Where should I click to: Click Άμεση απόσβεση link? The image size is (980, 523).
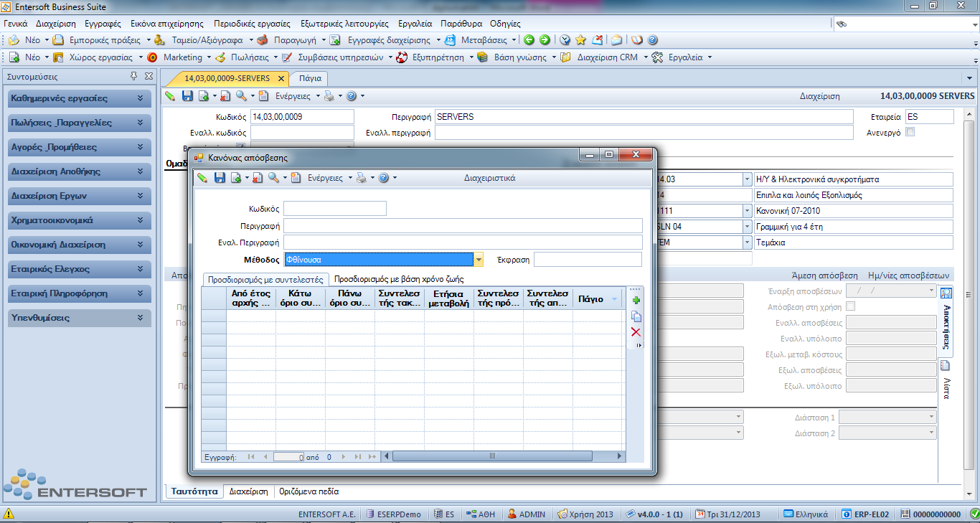tap(824, 275)
